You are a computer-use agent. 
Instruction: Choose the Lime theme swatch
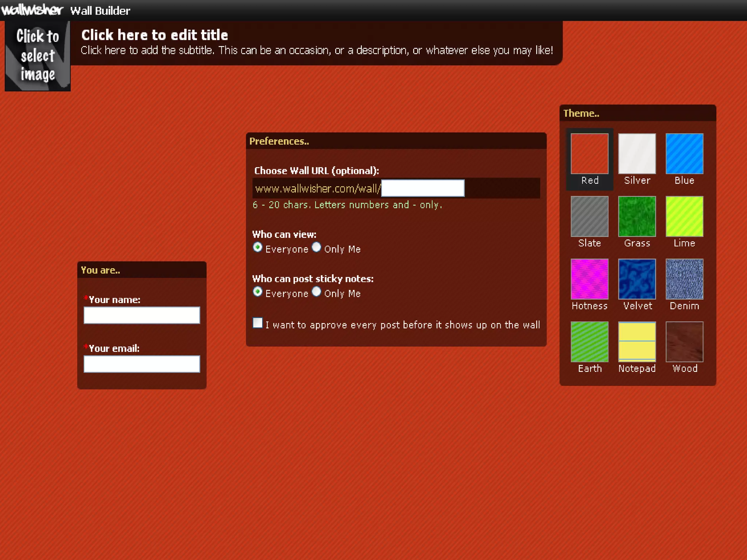click(684, 217)
